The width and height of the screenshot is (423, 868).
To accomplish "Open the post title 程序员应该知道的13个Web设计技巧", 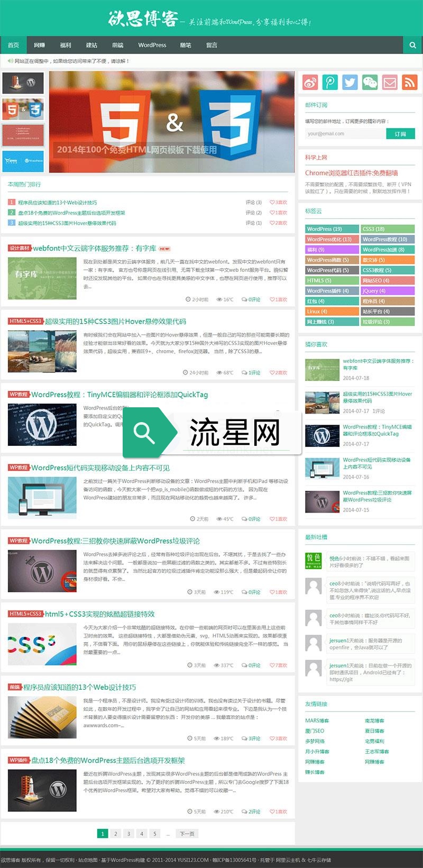I will [79, 687].
